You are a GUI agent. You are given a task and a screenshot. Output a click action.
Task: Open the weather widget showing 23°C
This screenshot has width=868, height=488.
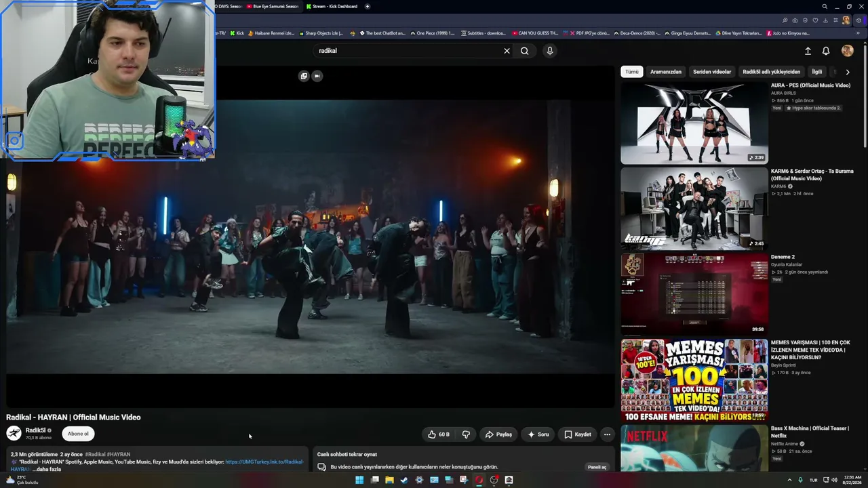(22, 480)
